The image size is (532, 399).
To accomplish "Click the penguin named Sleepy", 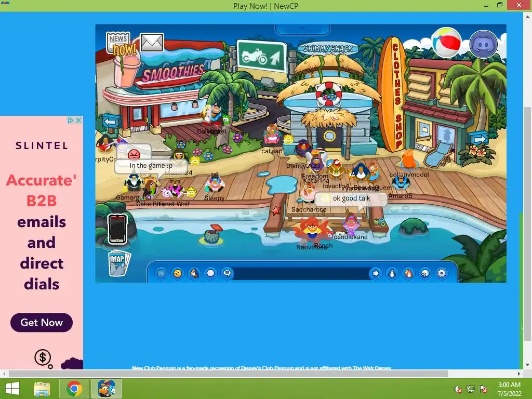I will tap(215, 183).
